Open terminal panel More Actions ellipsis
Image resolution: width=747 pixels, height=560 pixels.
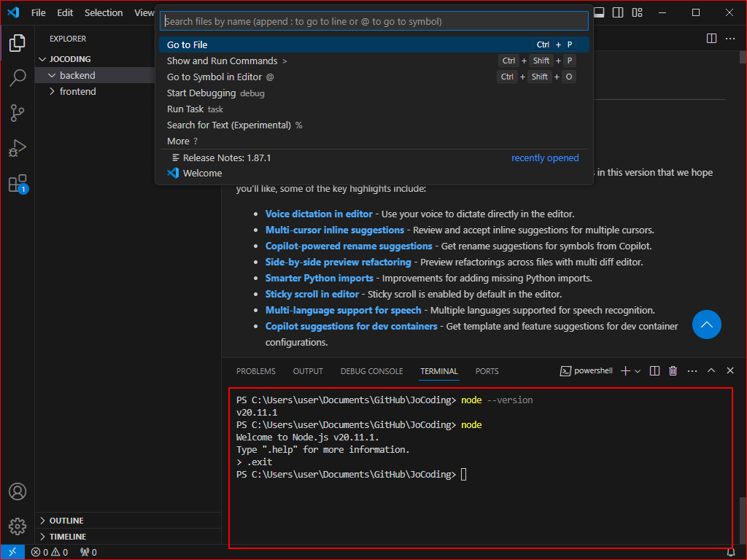[692, 371]
